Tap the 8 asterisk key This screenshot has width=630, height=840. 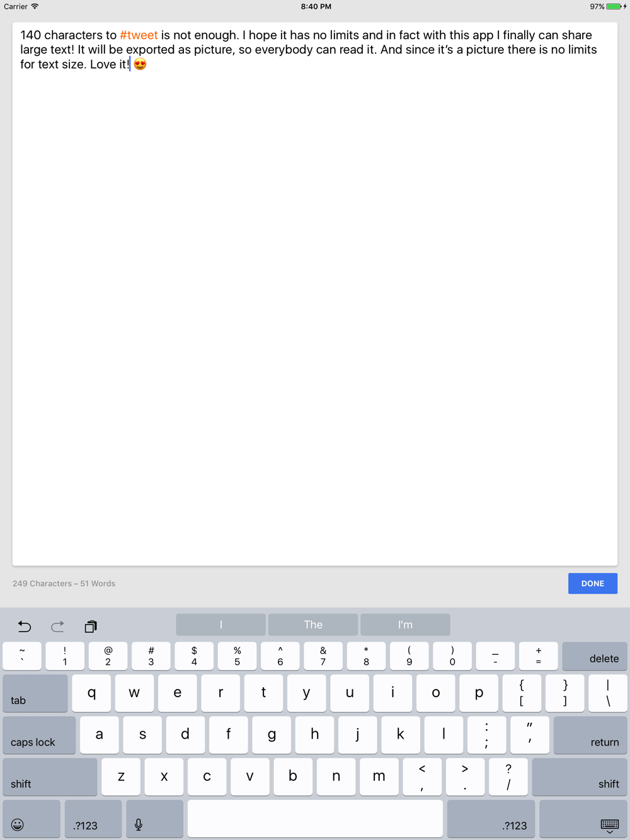point(366,656)
